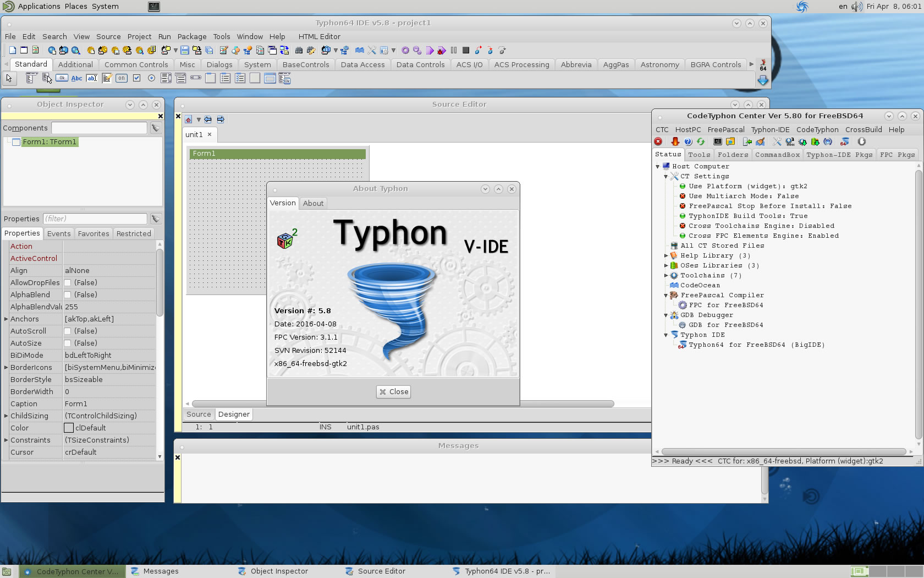Click the Components search input field
924x578 pixels.
[x=99, y=128]
